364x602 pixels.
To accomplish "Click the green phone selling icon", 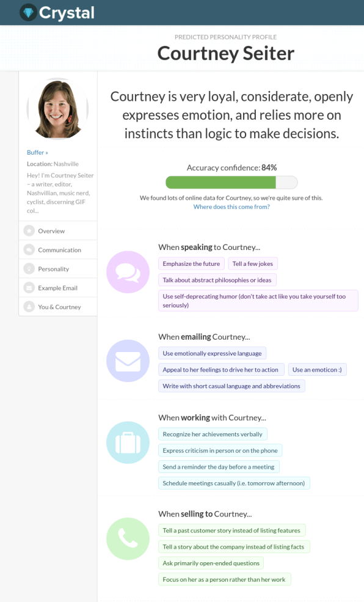I will [x=128, y=538].
